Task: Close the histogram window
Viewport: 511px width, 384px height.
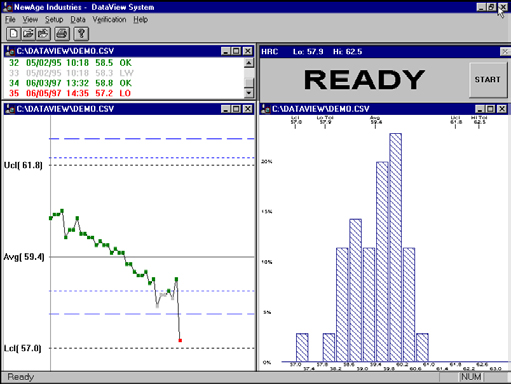Action: [x=502, y=109]
